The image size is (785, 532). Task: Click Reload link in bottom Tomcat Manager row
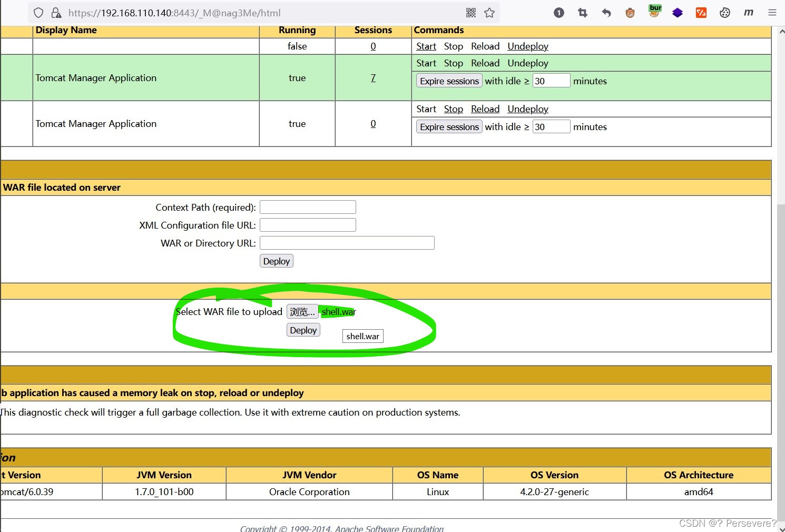pos(485,109)
